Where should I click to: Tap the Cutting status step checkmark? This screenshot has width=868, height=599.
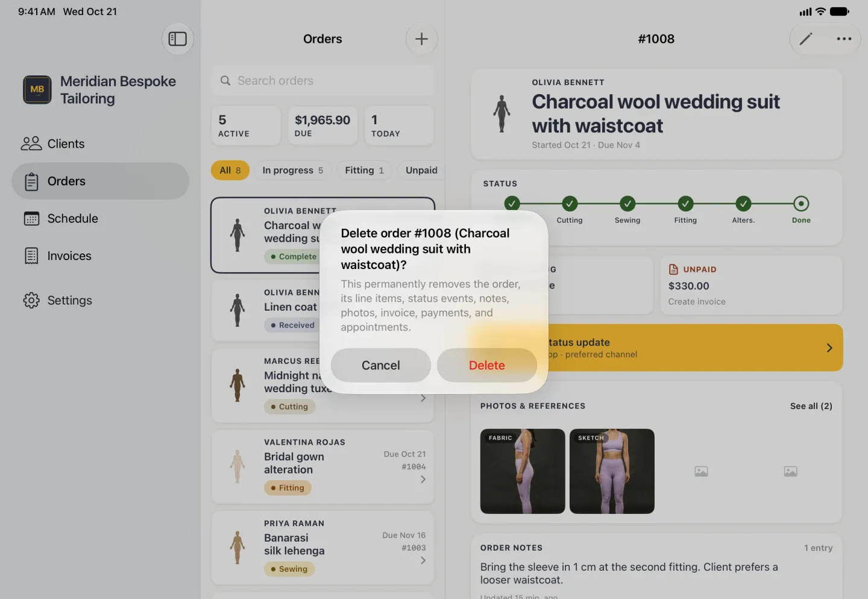coord(570,204)
